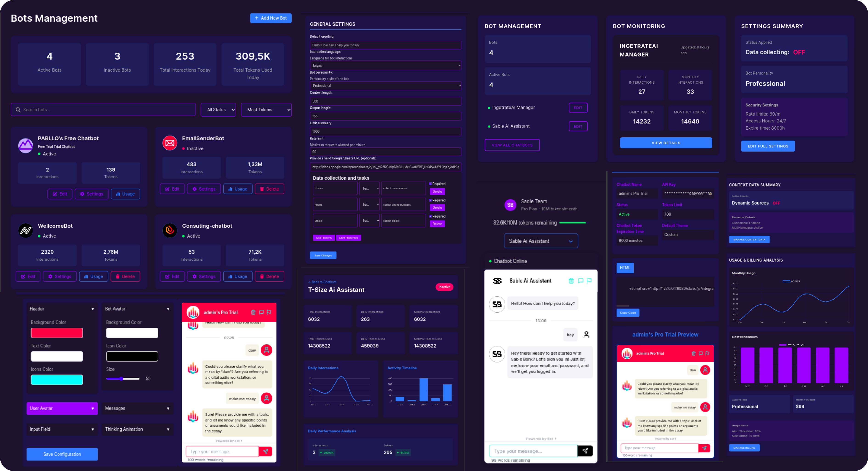Select the Most Tokens dropdown filter
Viewport: 868px width, 471px height.
pyautogui.click(x=265, y=110)
